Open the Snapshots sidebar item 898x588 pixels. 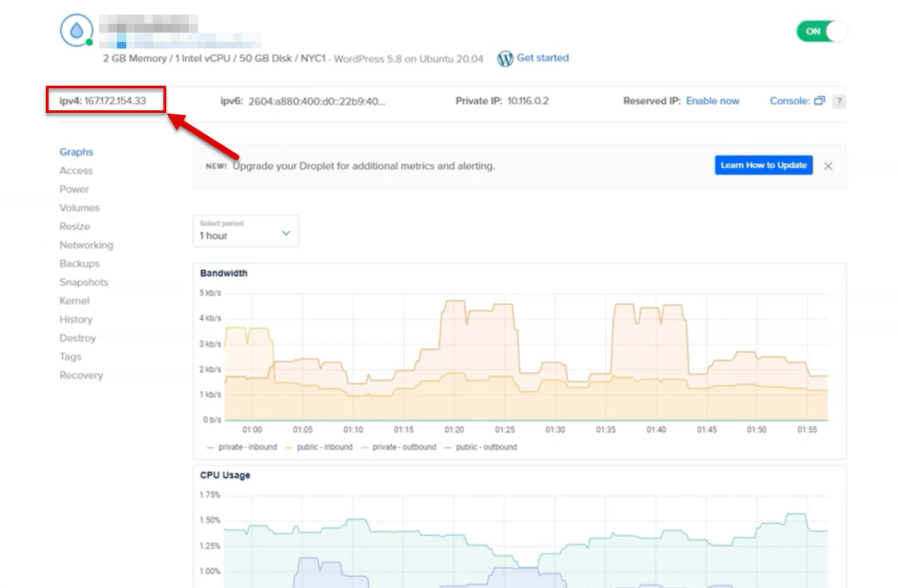pyautogui.click(x=84, y=282)
